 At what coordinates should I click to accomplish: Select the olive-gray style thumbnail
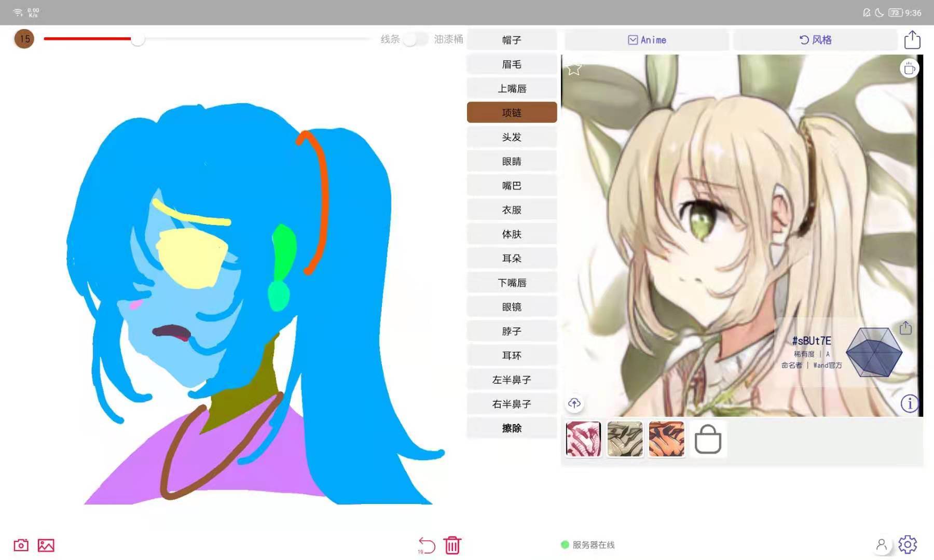click(x=625, y=439)
